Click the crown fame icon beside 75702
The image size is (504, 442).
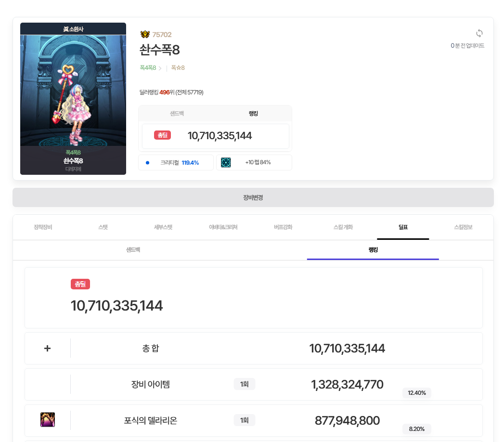(145, 34)
